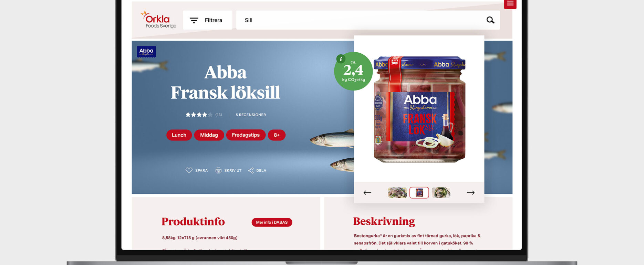Open the red hamburger menu
644x265 pixels.
(510, 4)
